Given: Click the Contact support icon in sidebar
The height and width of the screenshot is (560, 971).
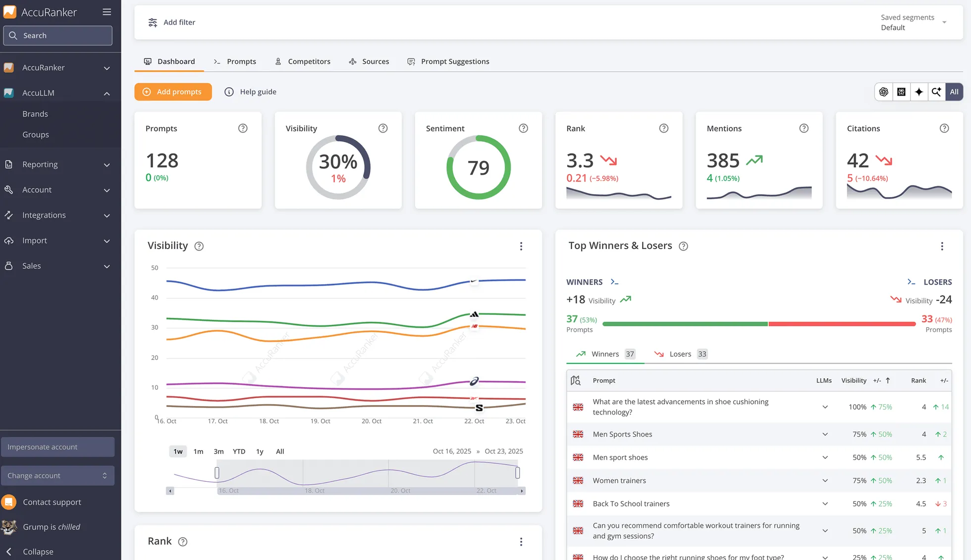Looking at the screenshot, I should [9, 502].
